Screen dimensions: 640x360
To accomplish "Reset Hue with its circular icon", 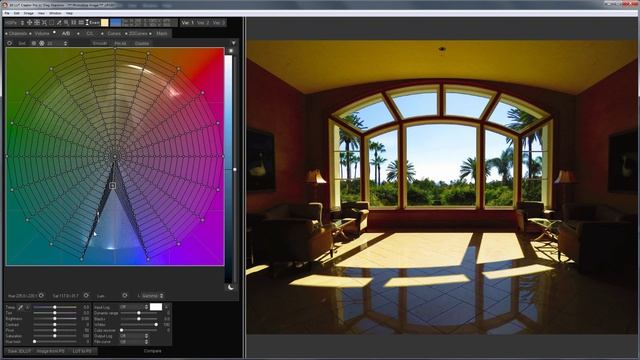I will pyautogui.click(x=41, y=296).
